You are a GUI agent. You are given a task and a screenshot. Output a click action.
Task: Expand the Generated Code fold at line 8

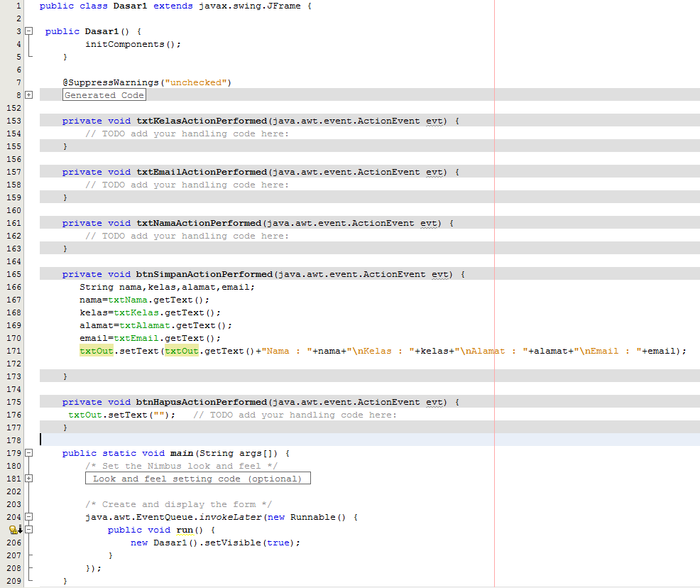(x=29, y=95)
